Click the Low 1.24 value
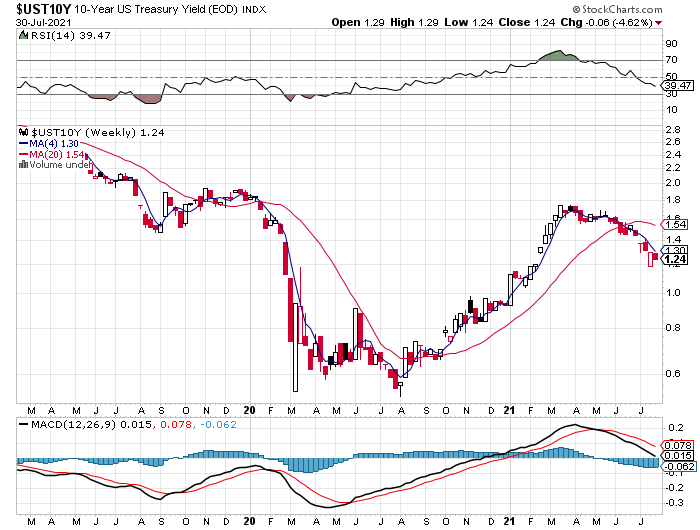Viewport: 700px width, 530px height. point(468,22)
